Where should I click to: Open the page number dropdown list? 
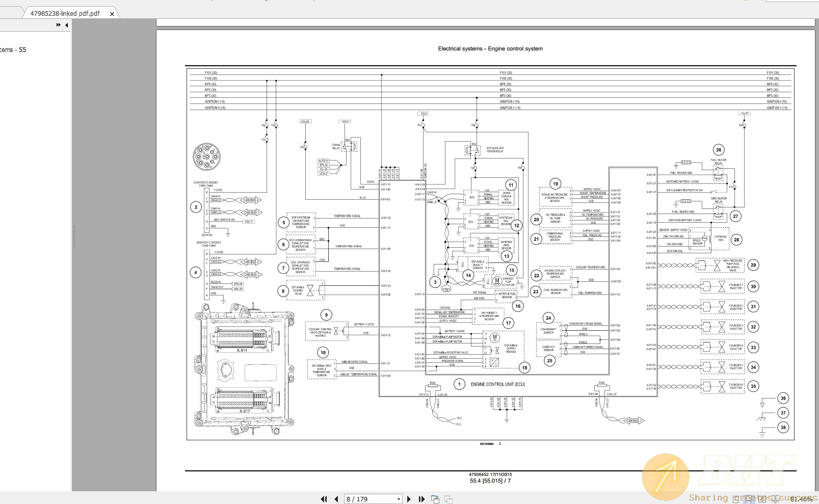click(398, 499)
